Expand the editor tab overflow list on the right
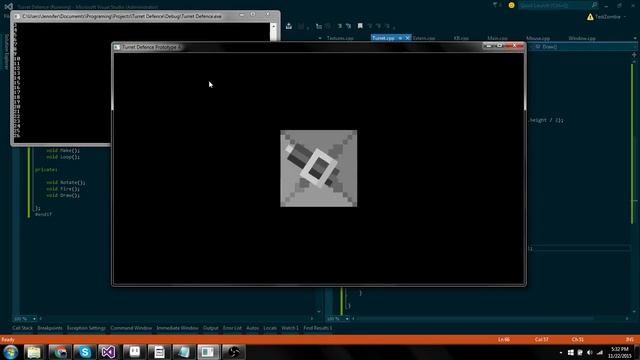640x360 pixels. pos(635,38)
